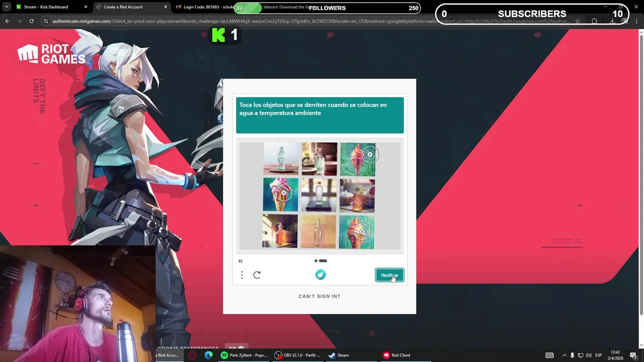Viewport: 644px width, 362px height.
Task: Close the Create a Riot Account tab
Action: click(166, 7)
